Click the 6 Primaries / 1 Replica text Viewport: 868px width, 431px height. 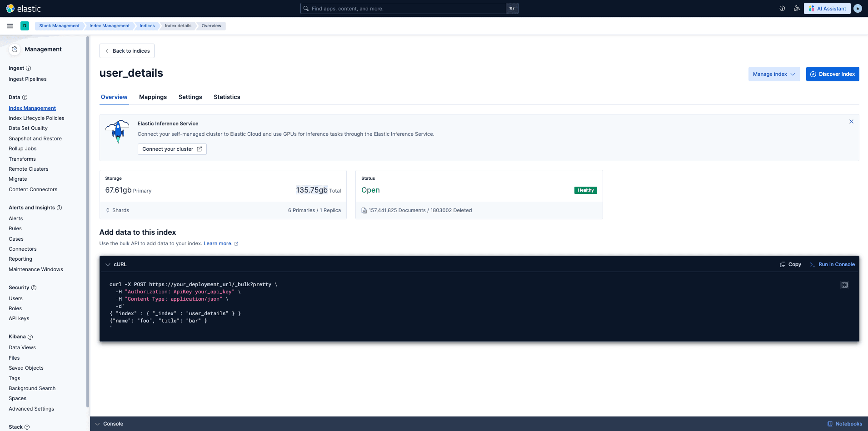pyautogui.click(x=314, y=211)
